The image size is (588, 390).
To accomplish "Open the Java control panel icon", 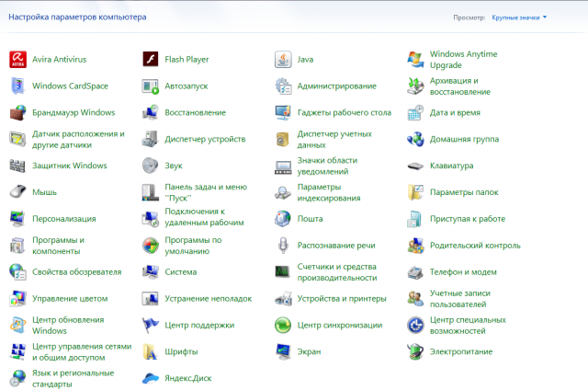I will (284, 60).
